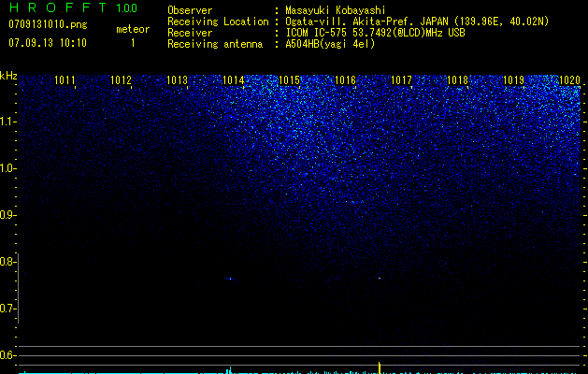
Task: Click the Ogata-vill. Akita-Pref. JAPAN location text
Action: [x=417, y=22]
